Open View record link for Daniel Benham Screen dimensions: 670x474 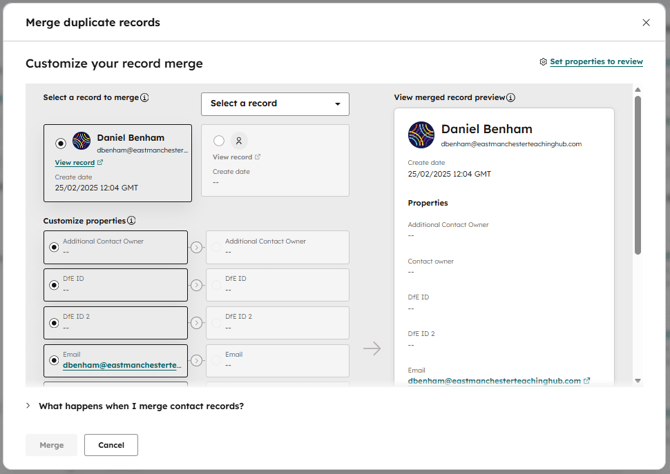75,162
